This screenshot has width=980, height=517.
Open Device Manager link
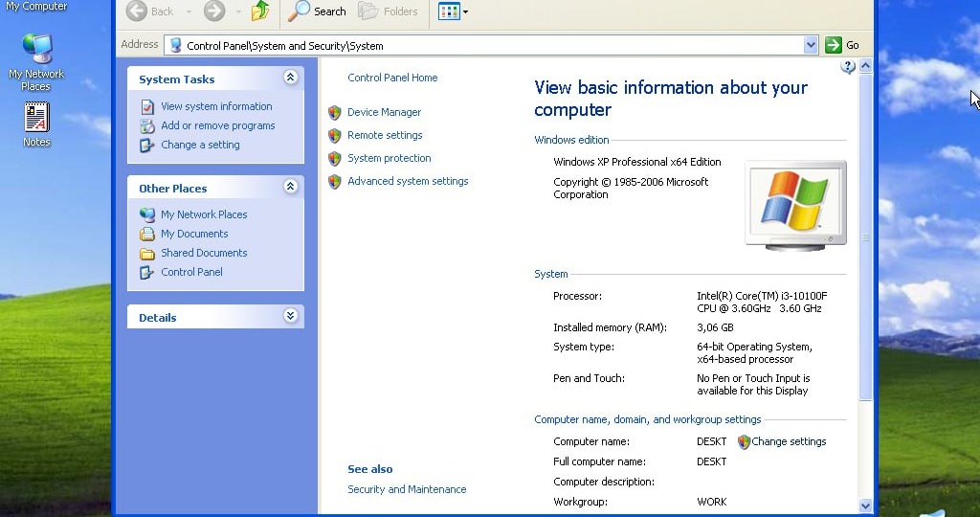384,113
